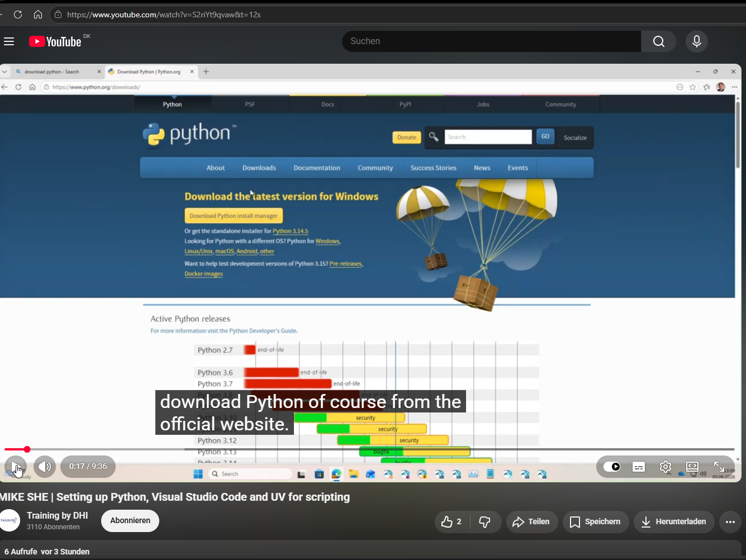Download the video with Herunterladen
This screenshot has width=746, height=560.
(x=674, y=521)
